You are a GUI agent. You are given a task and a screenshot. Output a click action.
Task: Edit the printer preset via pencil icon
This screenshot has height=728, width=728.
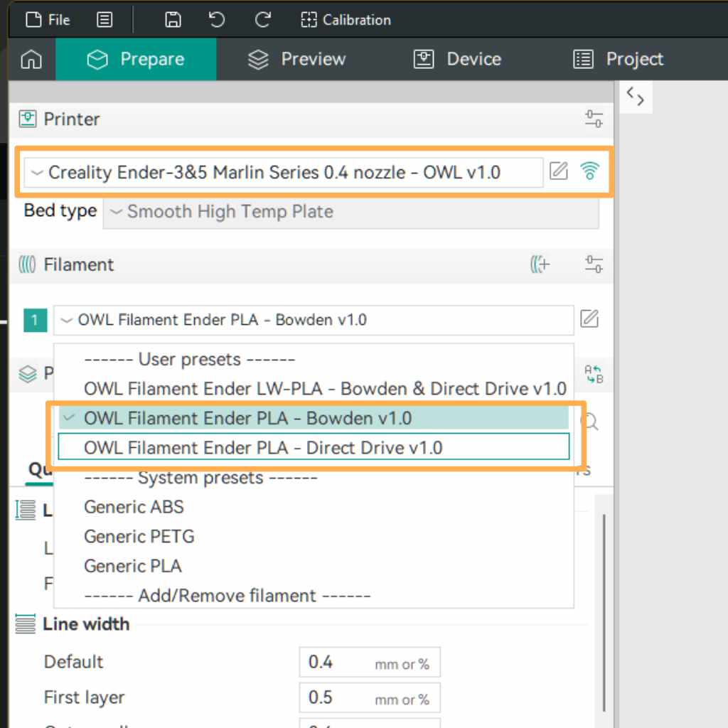559,171
